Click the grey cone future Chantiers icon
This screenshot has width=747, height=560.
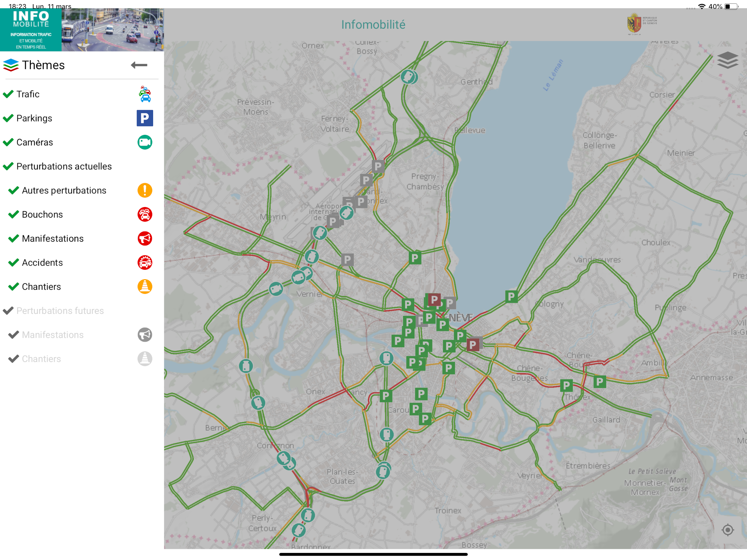145,359
